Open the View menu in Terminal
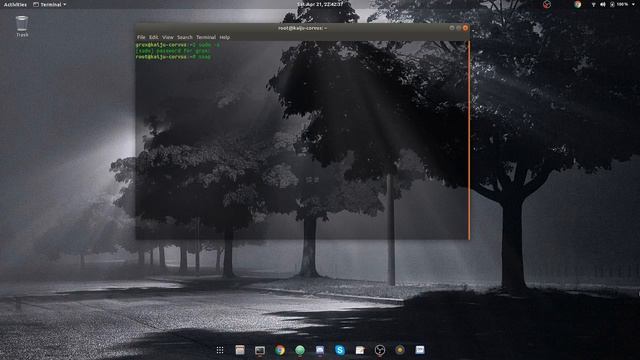The height and width of the screenshot is (360, 640). point(167,37)
